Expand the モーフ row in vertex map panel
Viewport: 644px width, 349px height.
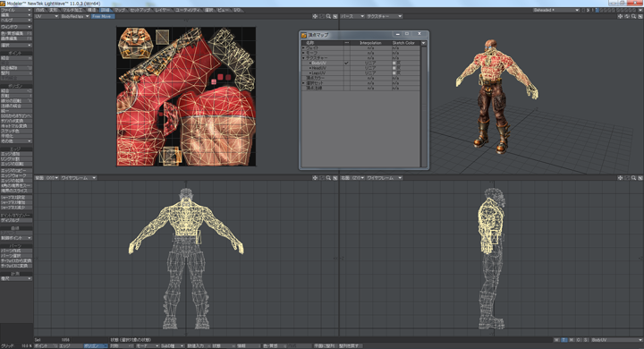(x=304, y=53)
